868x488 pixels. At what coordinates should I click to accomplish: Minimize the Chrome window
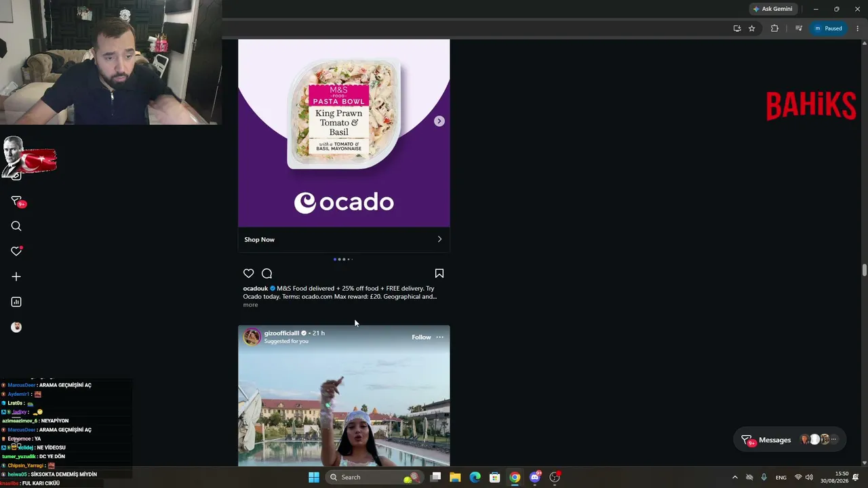816,9
